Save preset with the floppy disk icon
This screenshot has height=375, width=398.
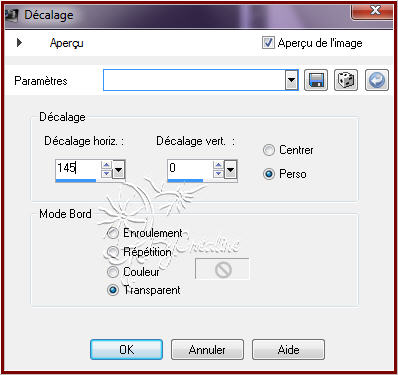click(x=316, y=80)
